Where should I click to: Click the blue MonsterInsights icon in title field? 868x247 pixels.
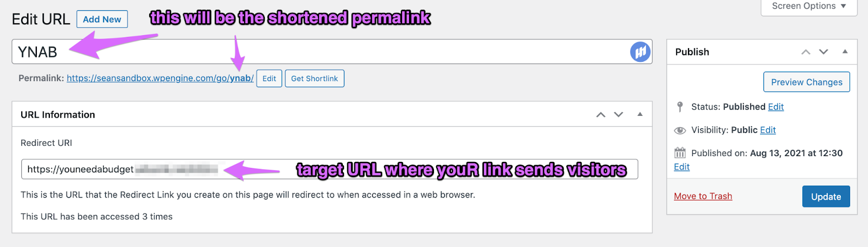(640, 52)
